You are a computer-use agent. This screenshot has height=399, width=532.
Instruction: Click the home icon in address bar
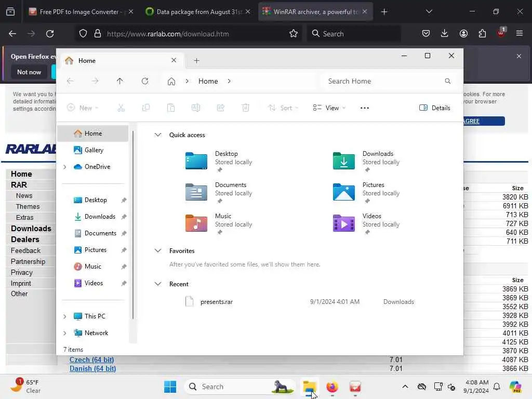click(171, 81)
